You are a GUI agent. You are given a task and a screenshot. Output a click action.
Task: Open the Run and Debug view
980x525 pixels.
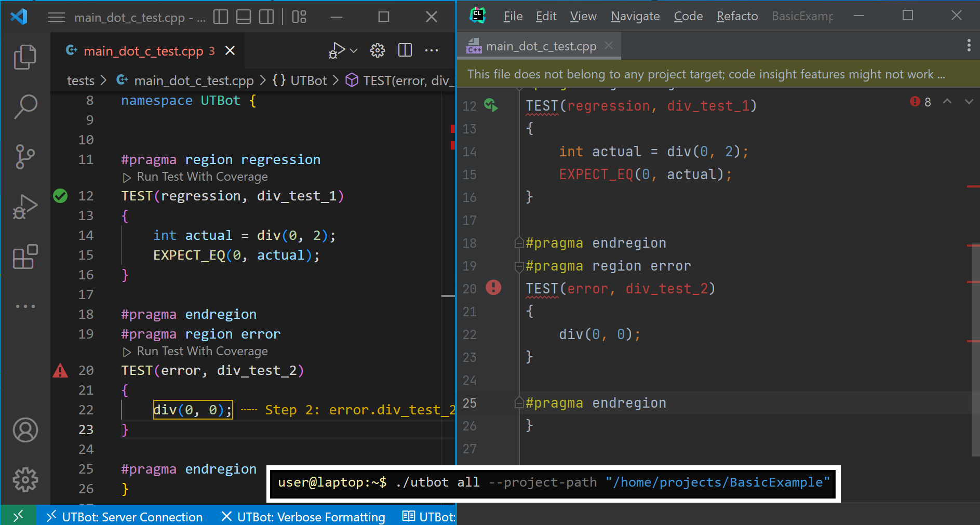[x=25, y=207]
